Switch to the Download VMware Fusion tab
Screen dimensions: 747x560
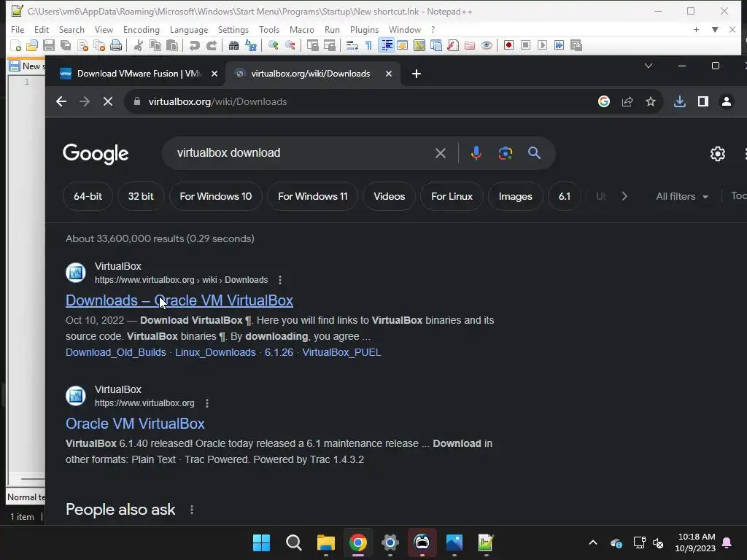pos(138,74)
